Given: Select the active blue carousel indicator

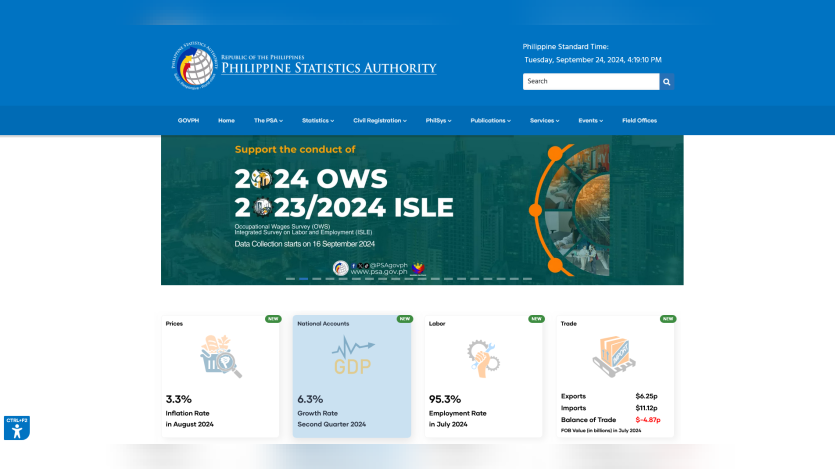Looking at the screenshot, I should click(x=304, y=278).
